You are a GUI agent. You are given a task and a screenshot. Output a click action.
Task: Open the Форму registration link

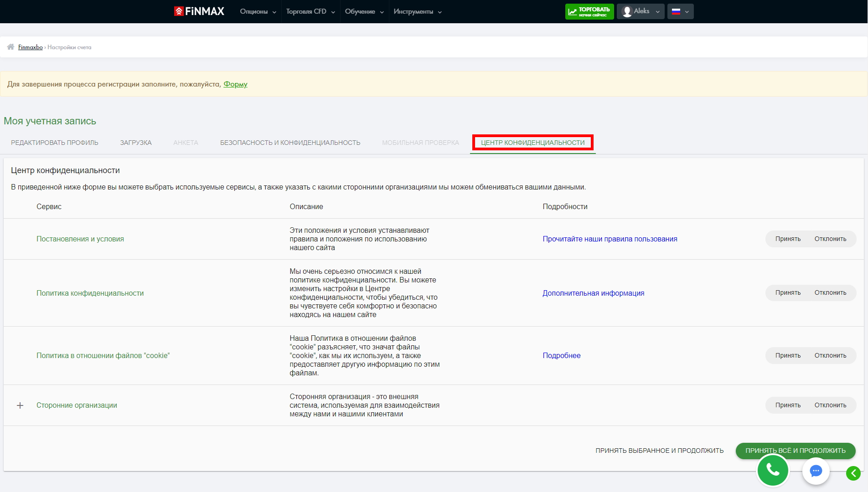[235, 84]
